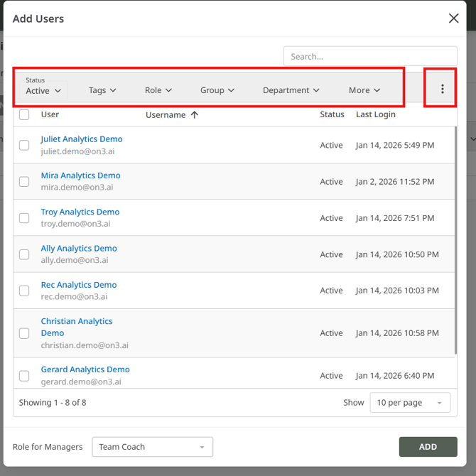Viewport: 476px width, 476px height.
Task: Expand the Role filter dropdown
Action: tap(158, 90)
